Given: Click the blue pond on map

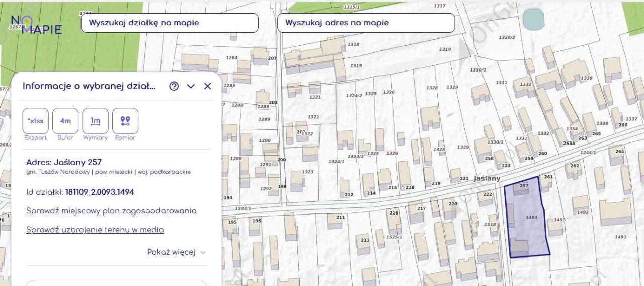Looking at the screenshot, I should 533,19.
